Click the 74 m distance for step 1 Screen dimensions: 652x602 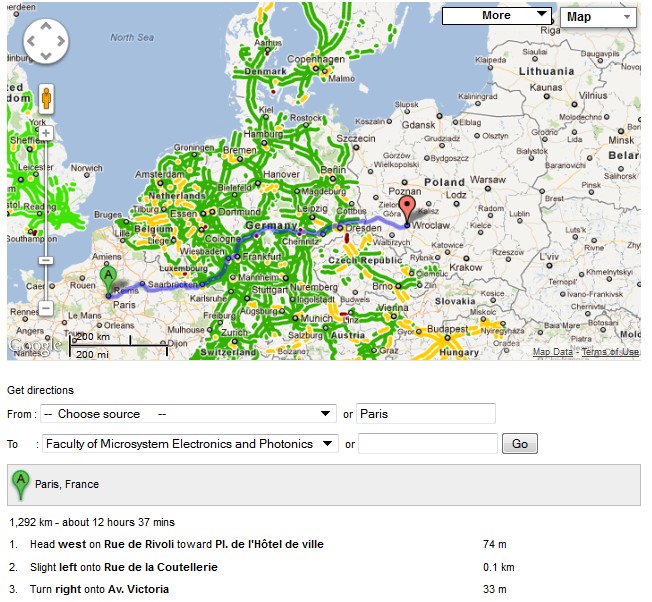495,544
